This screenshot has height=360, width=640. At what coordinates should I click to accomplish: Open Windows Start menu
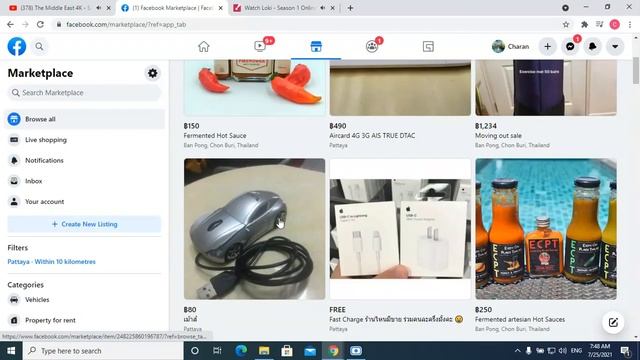[11, 351]
